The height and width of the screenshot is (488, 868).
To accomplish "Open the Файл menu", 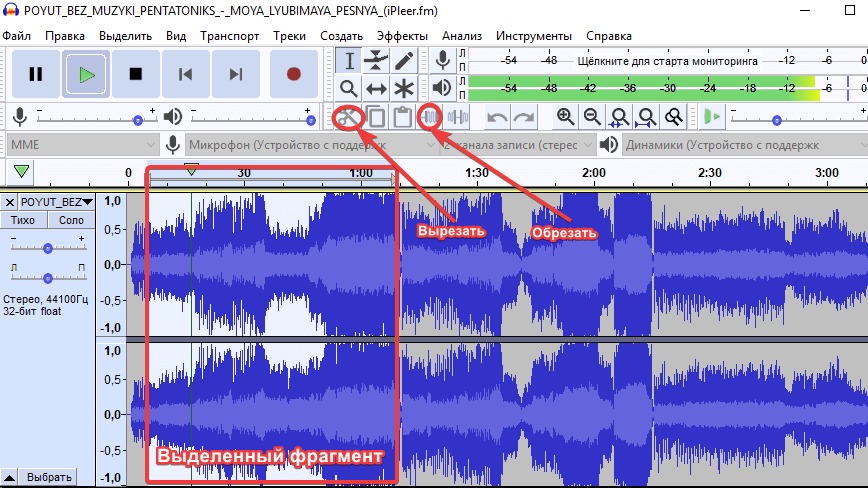I will click(x=16, y=36).
